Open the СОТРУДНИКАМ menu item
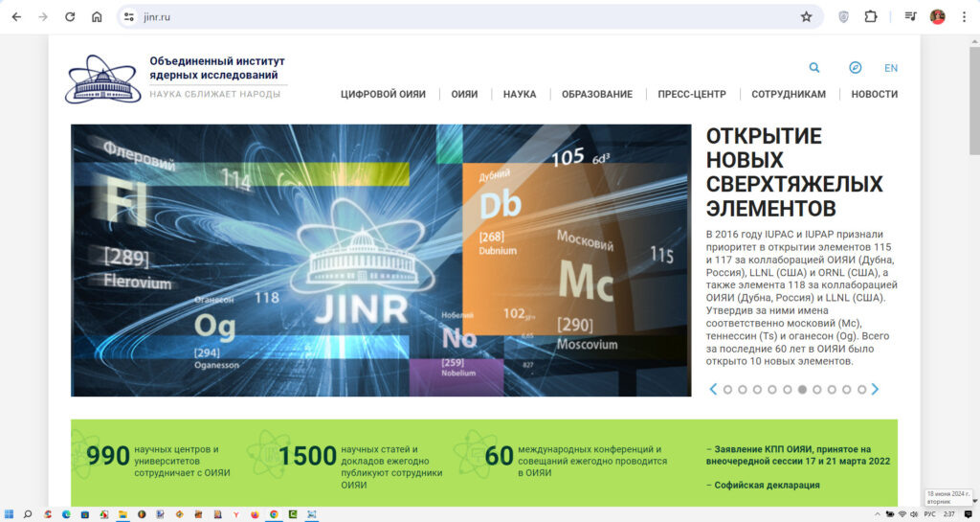980x522 pixels. pos(789,95)
